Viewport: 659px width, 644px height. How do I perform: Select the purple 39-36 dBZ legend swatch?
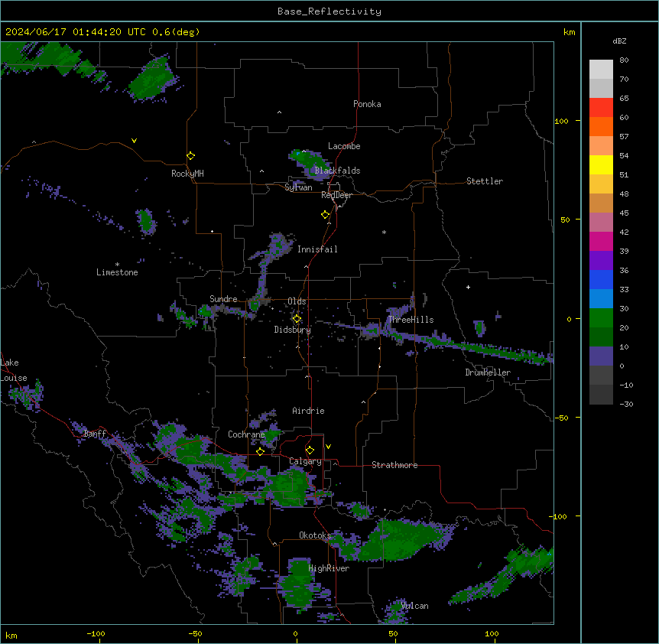pyautogui.click(x=601, y=260)
